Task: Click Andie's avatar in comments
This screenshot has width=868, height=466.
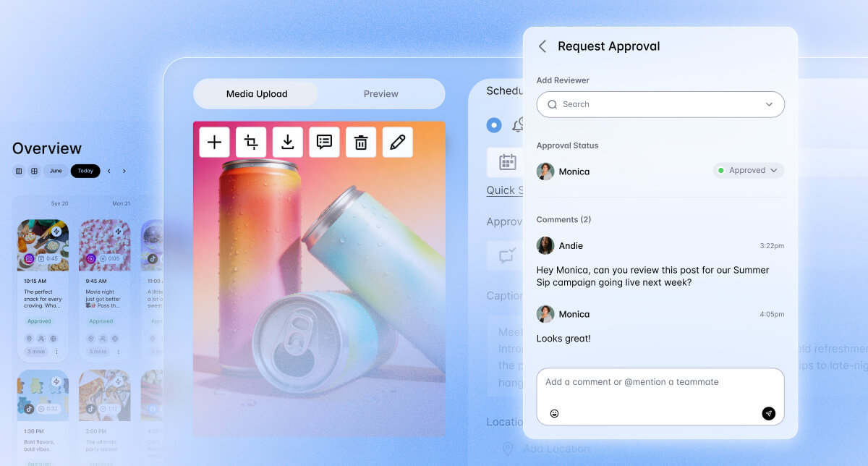Action: [545, 245]
